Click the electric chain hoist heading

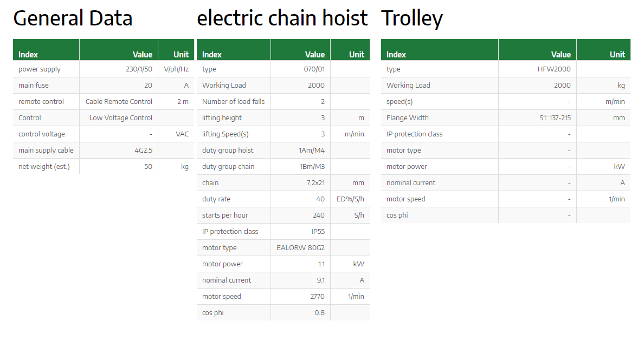point(282,18)
